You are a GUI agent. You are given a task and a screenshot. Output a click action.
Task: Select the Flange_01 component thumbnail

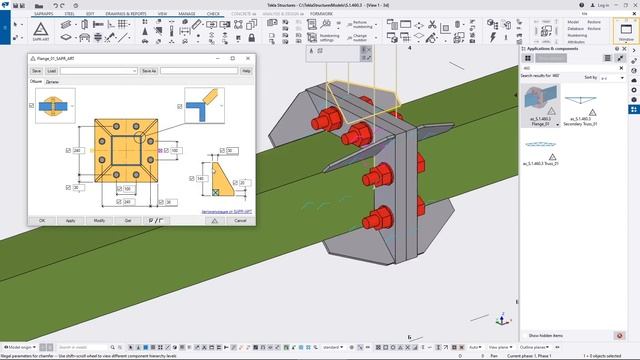click(540, 105)
